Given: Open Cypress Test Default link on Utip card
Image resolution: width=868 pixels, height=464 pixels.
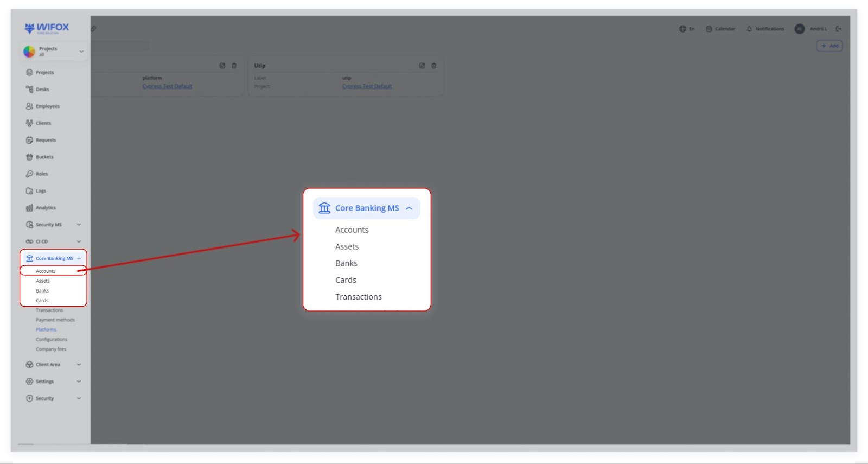Looking at the screenshot, I should click(x=367, y=86).
